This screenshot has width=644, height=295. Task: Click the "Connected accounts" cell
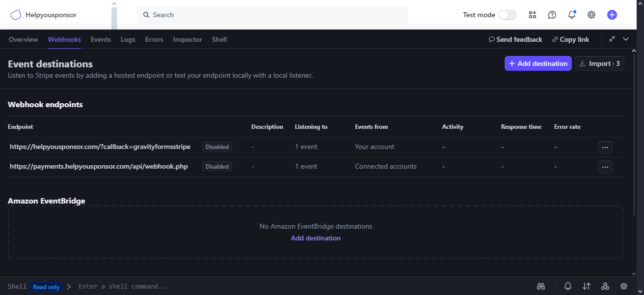click(386, 166)
